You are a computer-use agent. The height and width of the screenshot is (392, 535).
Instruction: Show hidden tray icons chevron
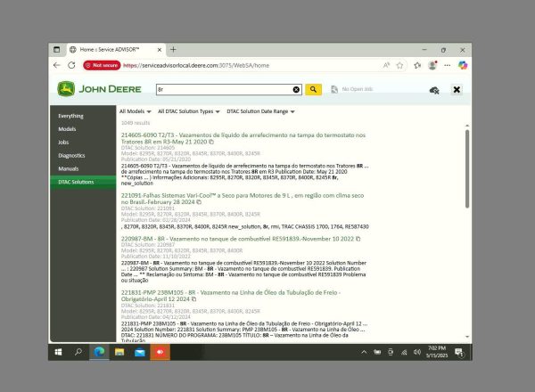[x=364, y=352]
